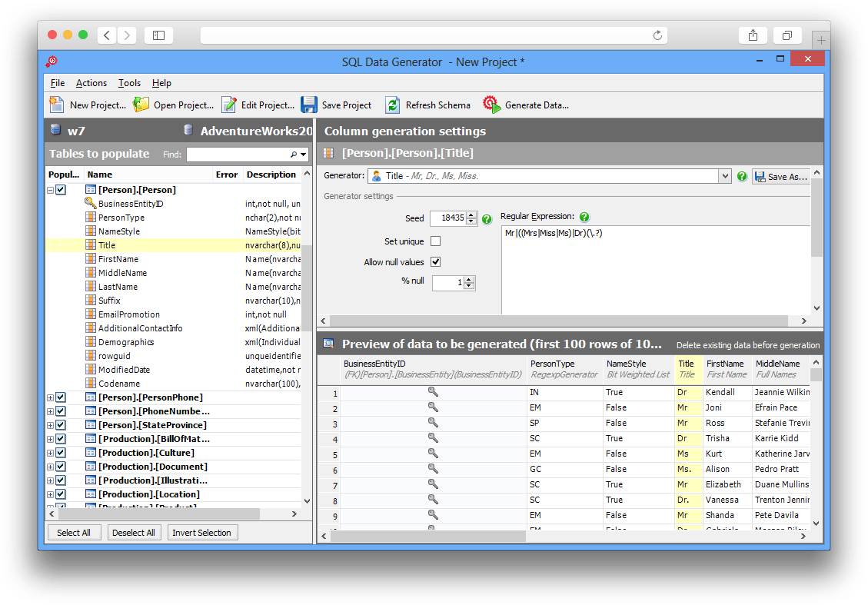The height and width of the screenshot is (605, 868).
Task: Enable the Set unique checkbox
Action: click(436, 241)
